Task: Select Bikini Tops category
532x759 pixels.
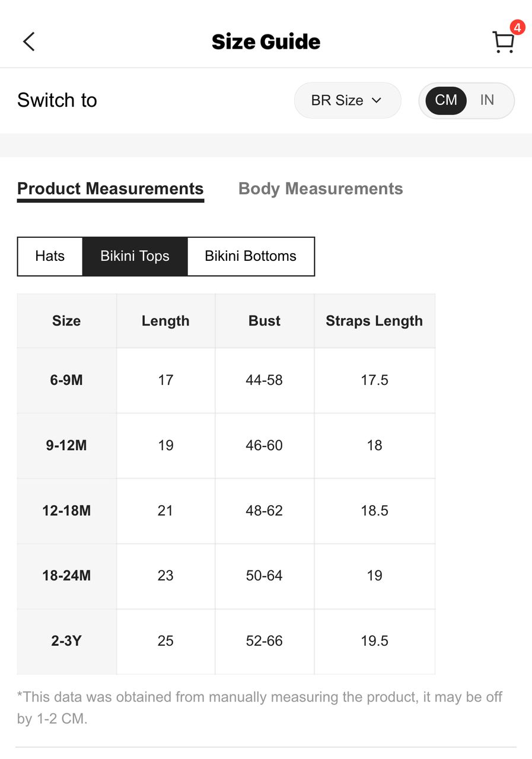Action: coord(135,256)
